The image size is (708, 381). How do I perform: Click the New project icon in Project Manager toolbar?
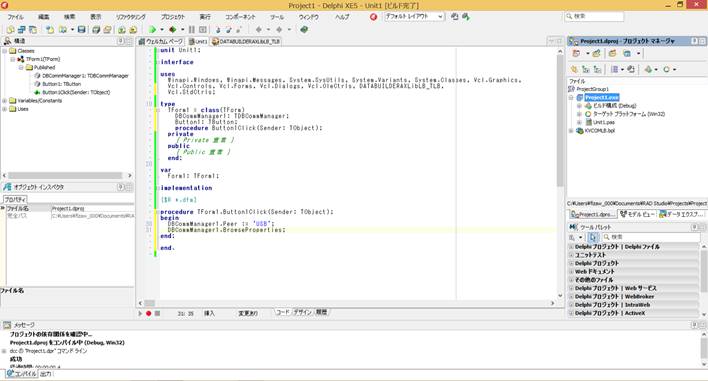[x=596, y=54]
